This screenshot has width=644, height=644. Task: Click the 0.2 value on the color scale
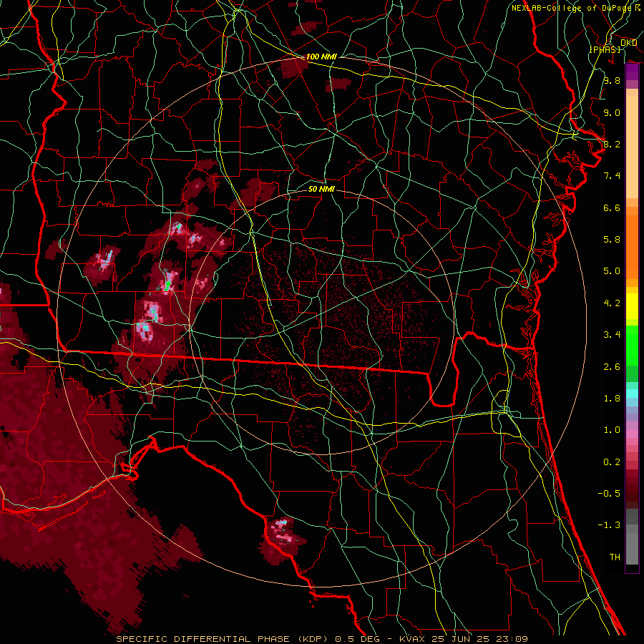612,462
